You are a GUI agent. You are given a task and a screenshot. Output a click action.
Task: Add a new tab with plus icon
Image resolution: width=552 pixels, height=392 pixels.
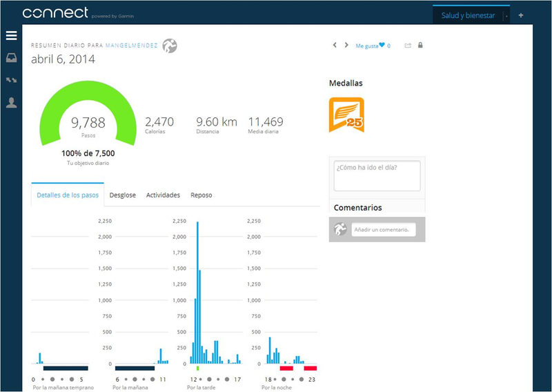521,15
